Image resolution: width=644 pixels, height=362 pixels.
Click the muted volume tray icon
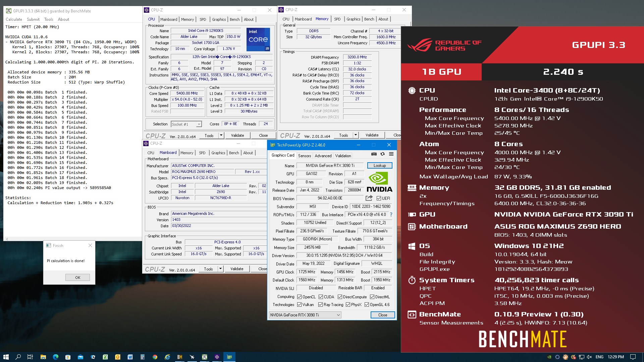click(x=589, y=357)
